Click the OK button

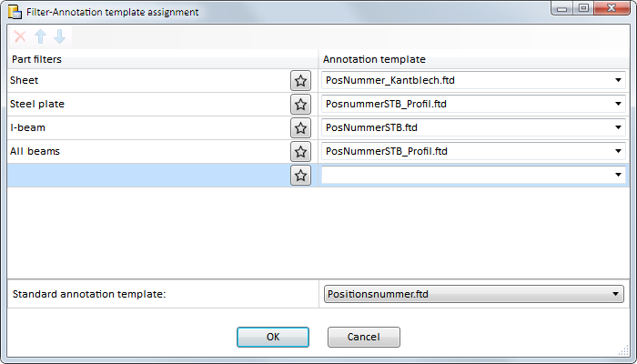pos(273,337)
